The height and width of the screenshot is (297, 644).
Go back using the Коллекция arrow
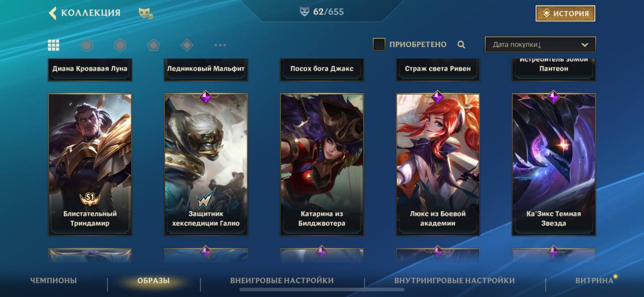click(x=52, y=13)
